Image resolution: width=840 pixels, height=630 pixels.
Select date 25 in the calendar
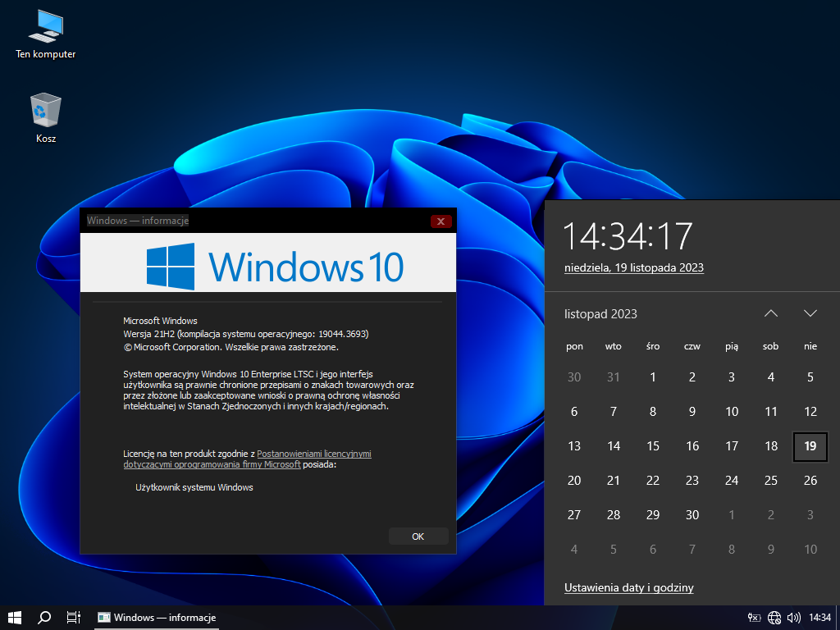(771, 481)
